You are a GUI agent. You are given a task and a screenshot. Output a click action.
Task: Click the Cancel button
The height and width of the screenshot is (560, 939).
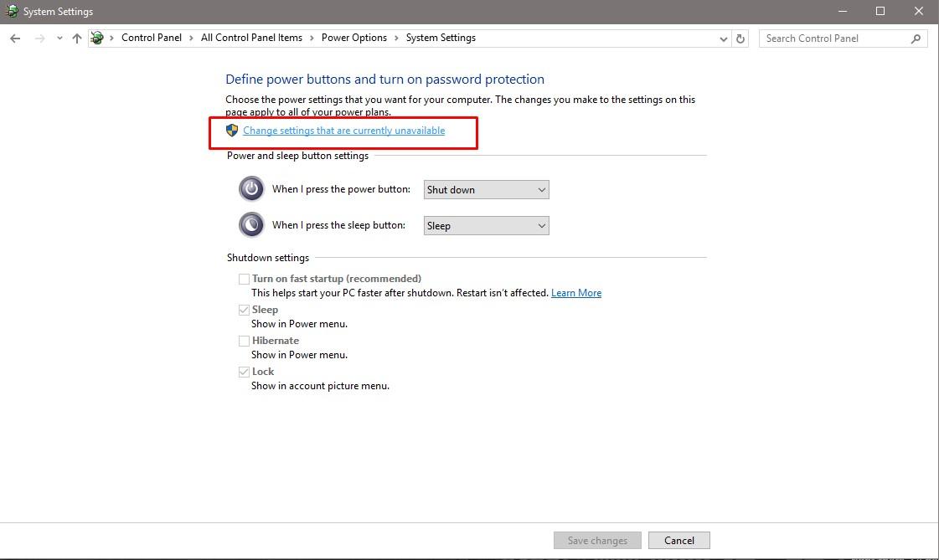(679, 540)
